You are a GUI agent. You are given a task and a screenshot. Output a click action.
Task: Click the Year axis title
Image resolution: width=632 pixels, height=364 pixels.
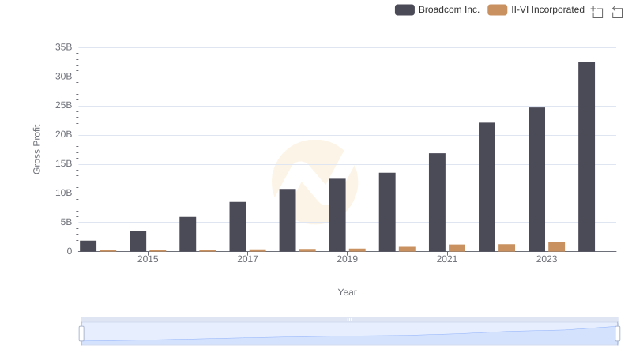[347, 292]
